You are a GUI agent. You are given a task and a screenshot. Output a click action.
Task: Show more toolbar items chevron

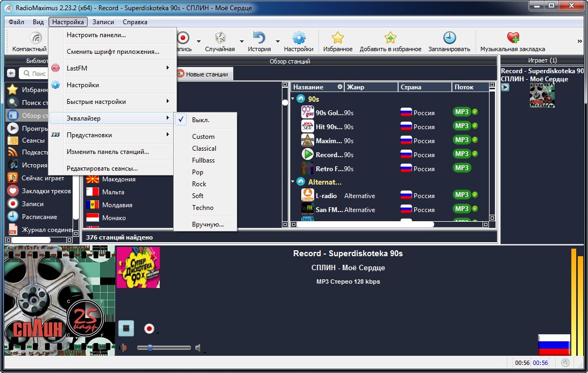tap(580, 41)
